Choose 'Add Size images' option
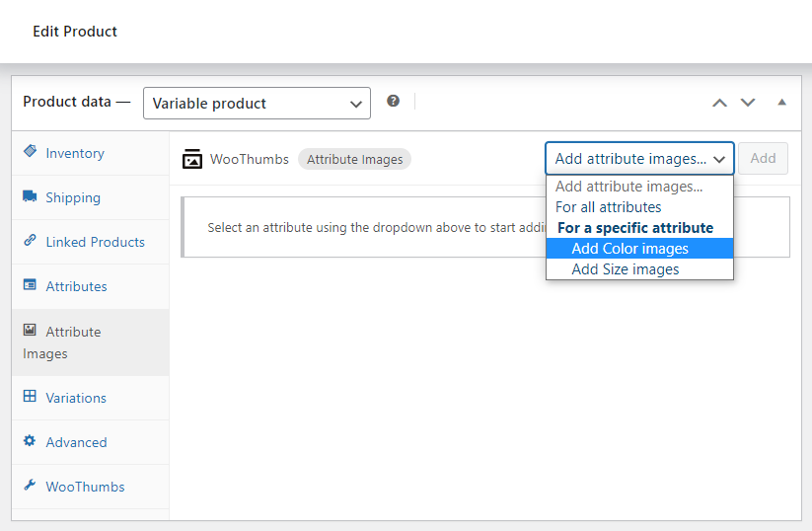812x531 pixels. (x=639, y=269)
